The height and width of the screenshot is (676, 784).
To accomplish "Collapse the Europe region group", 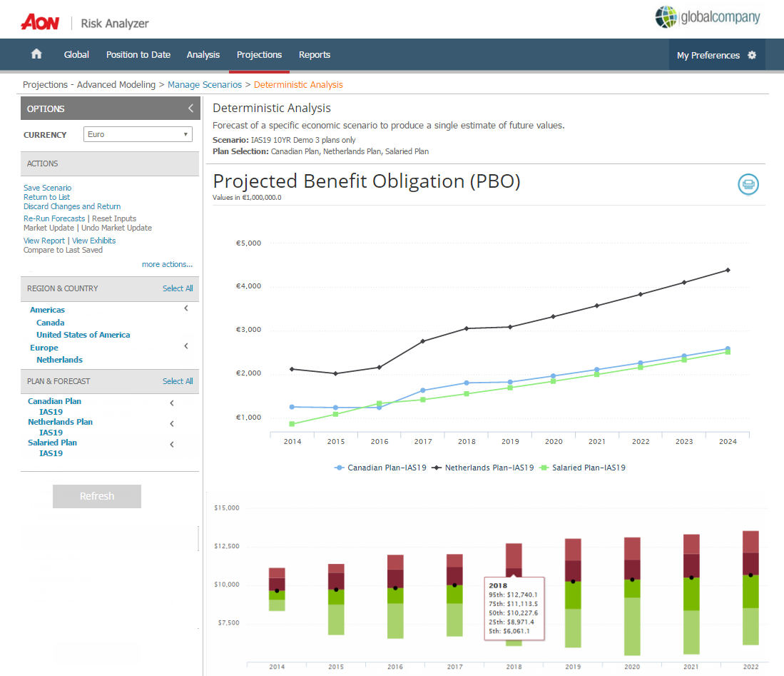I will [186, 346].
